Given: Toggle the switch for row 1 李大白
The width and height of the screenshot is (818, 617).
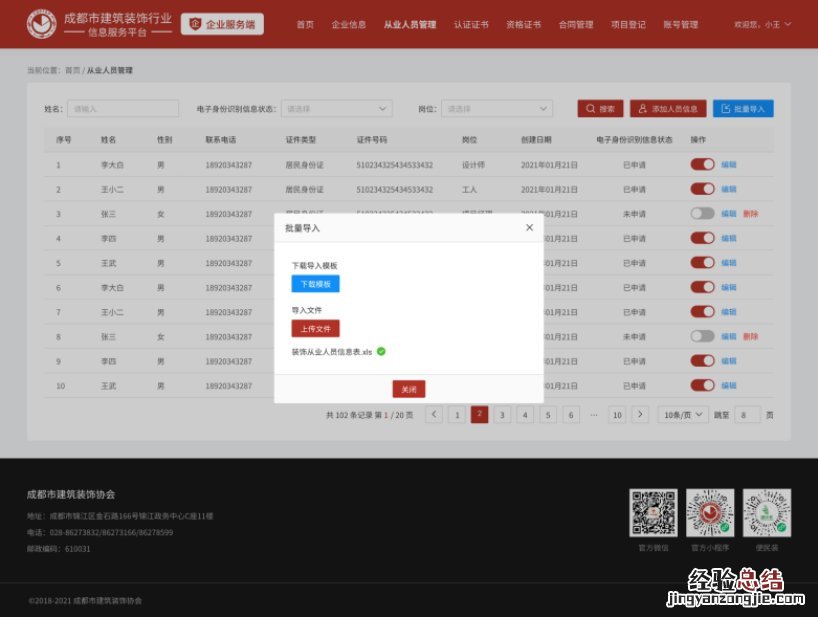Looking at the screenshot, I should click(x=702, y=164).
